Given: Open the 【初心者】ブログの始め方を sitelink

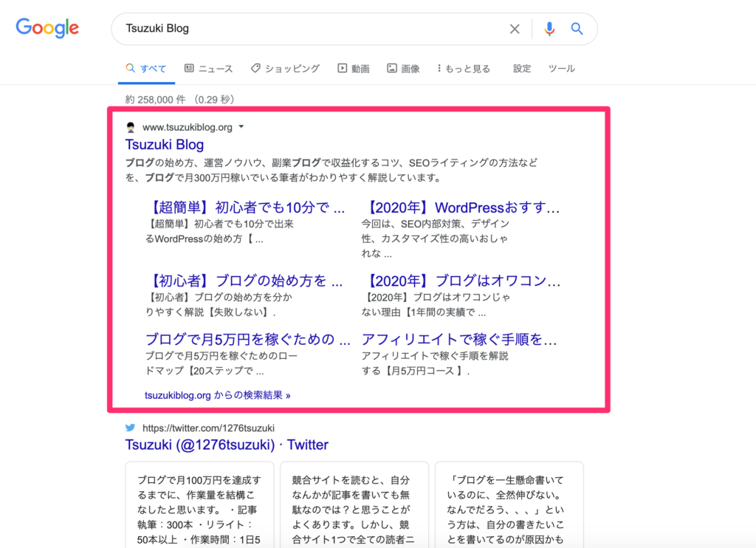Looking at the screenshot, I should 244,281.
